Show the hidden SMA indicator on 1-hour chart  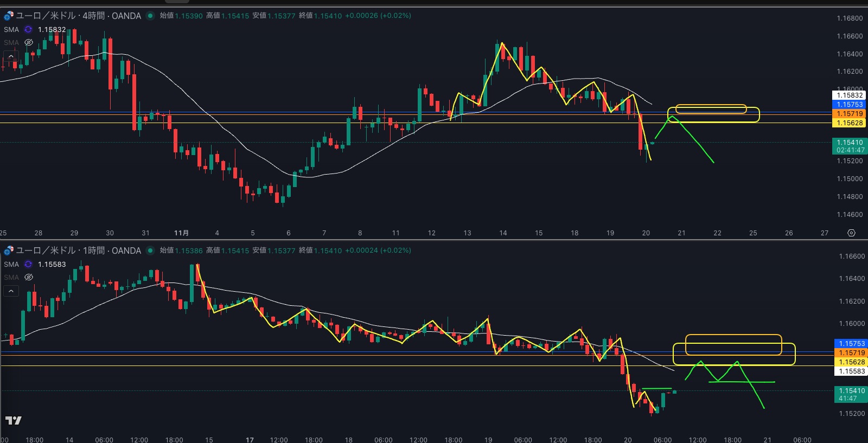(29, 277)
